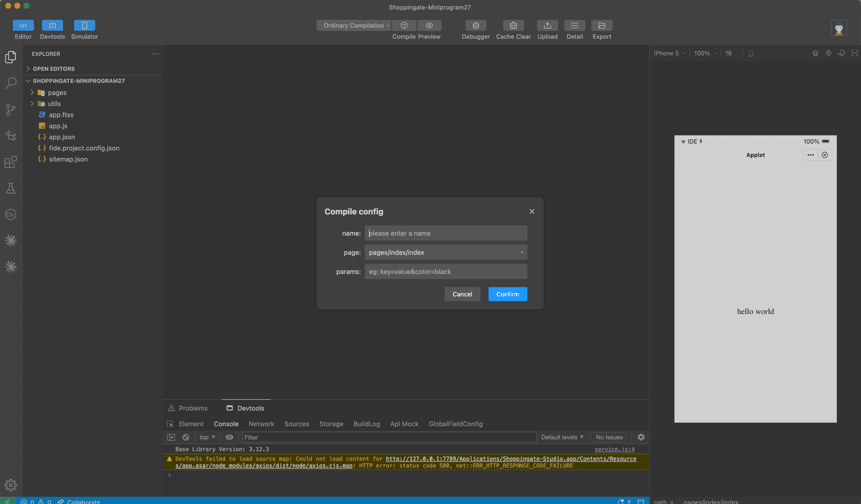Switch to the Network devtools tab
Image resolution: width=861 pixels, height=504 pixels.
pyautogui.click(x=262, y=424)
